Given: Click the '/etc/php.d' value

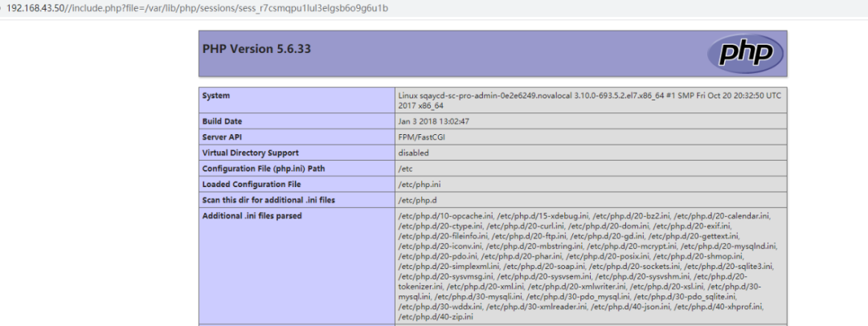Looking at the screenshot, I should click(417, 200).
